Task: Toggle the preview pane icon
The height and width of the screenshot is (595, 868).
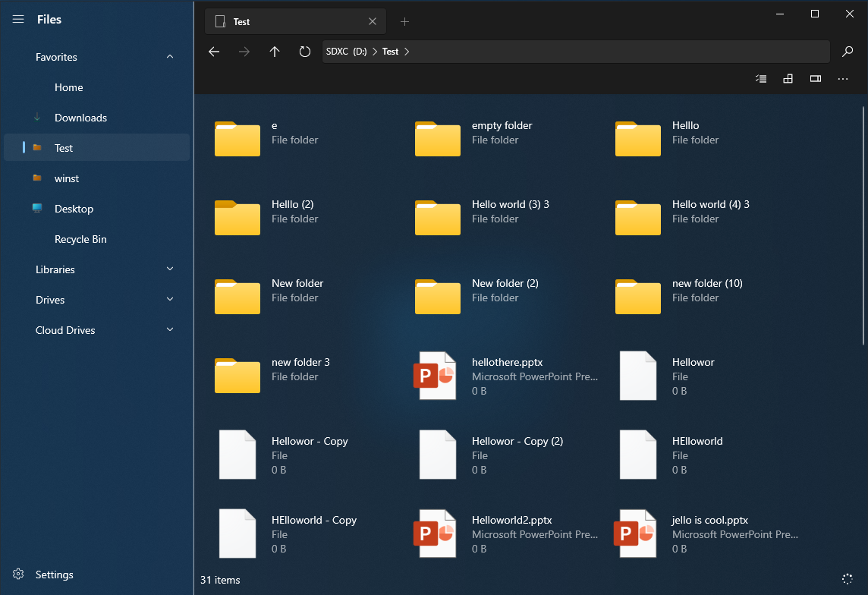Action: coord(815,78)
